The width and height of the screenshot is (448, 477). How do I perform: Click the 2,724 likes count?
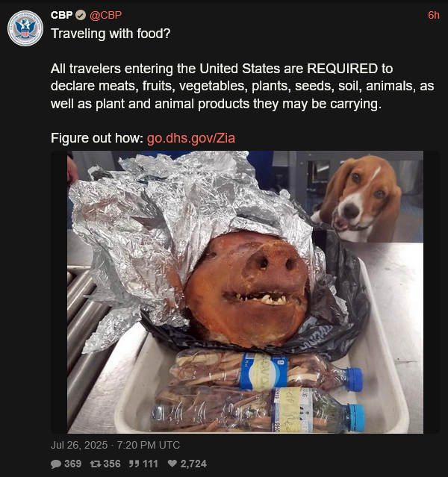(193, 464)
